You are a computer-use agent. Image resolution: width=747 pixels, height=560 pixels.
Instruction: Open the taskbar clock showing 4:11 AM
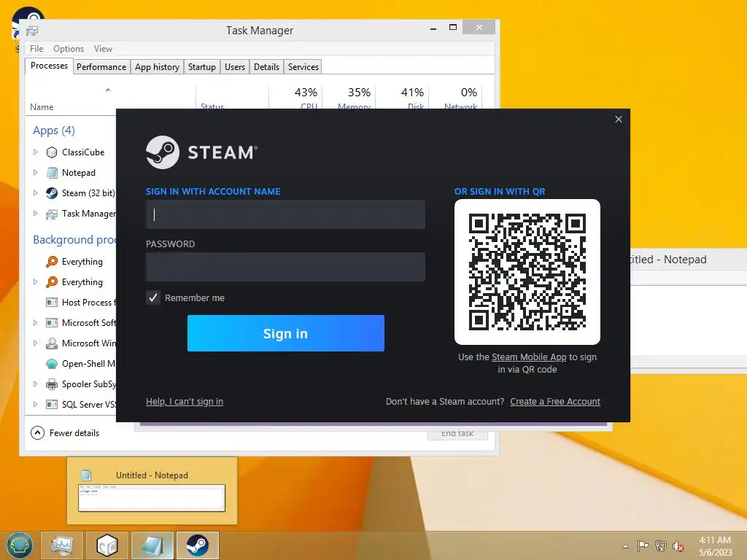(715, 546)
